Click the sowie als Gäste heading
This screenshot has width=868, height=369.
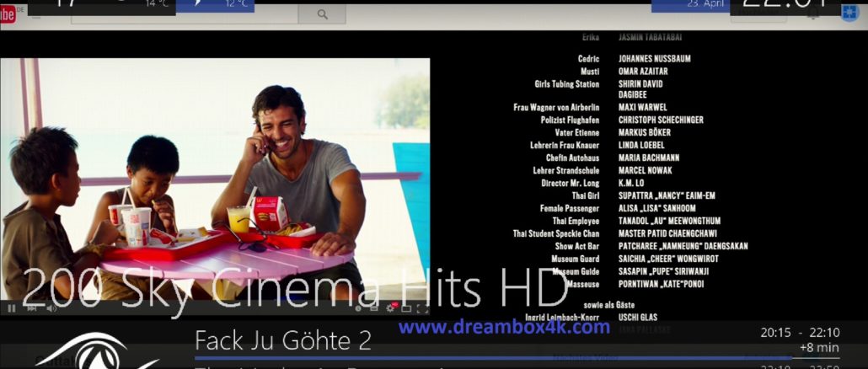pos(609,305)
